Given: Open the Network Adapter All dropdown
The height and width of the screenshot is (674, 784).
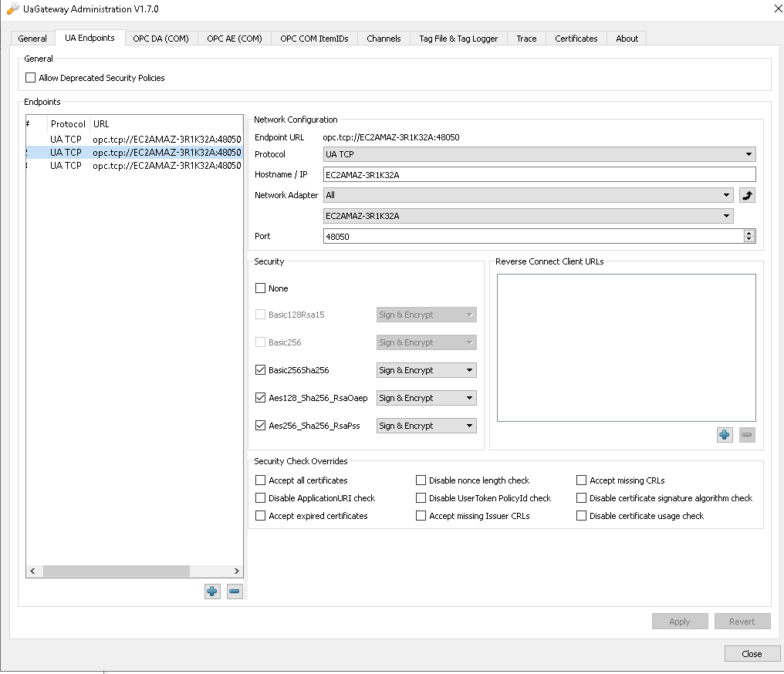Looking at the screenshot, I should click(528, 195).
